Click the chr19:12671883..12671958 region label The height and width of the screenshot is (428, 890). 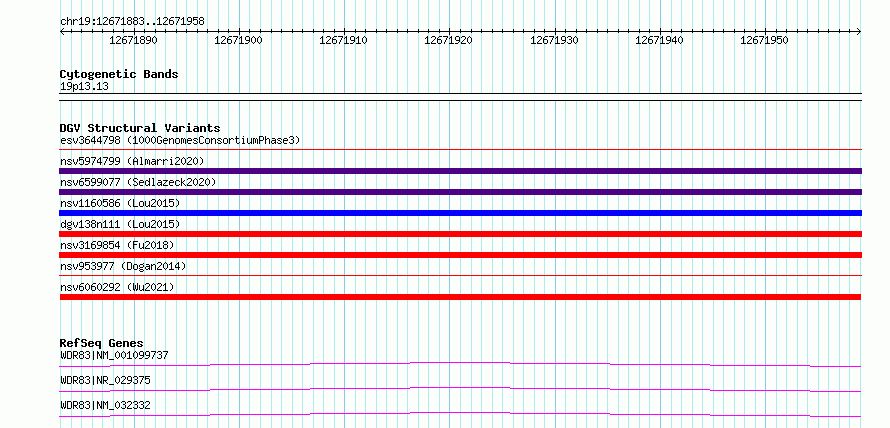pyautogui.click(x=132, y=22)
